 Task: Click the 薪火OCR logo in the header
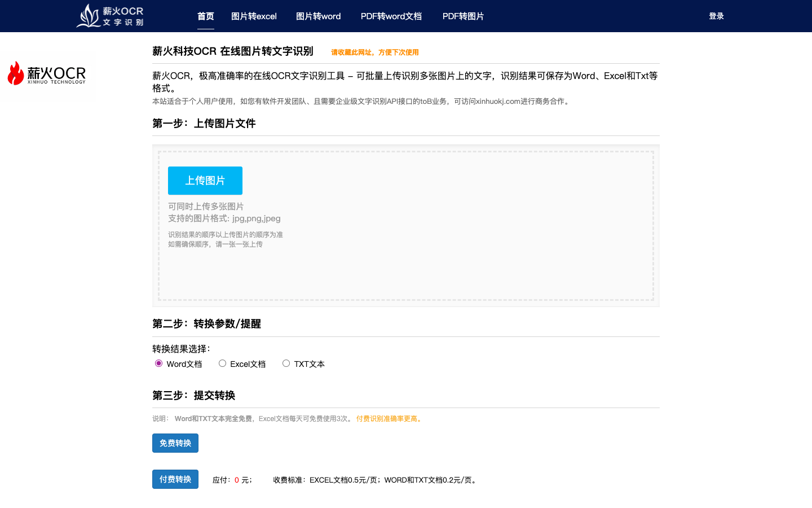coord(111,16)
